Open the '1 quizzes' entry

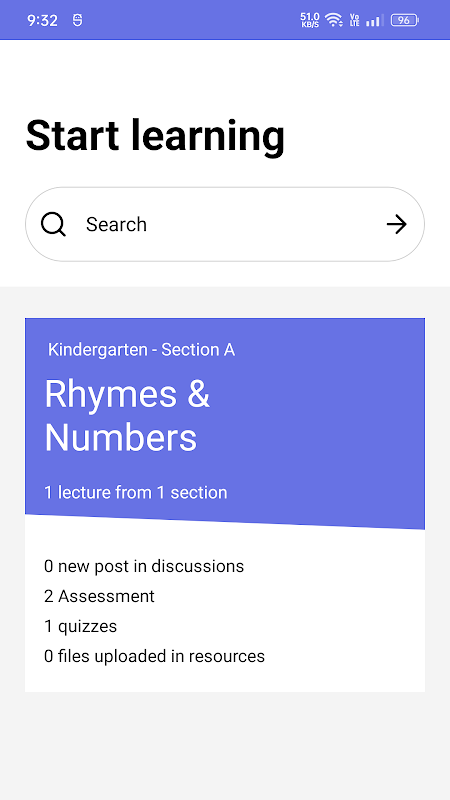[x=80, y=626]
